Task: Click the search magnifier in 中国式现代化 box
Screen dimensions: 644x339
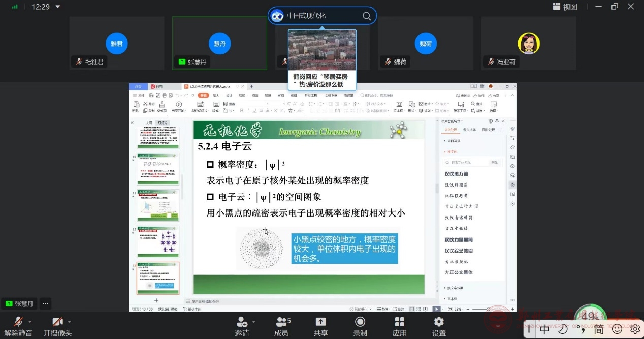Action: click(x=366, y=16)
